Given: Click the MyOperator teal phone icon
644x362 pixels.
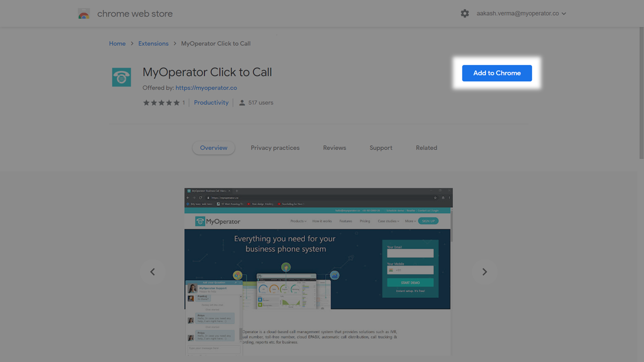Looking at the screenshot, I should 121,77.
